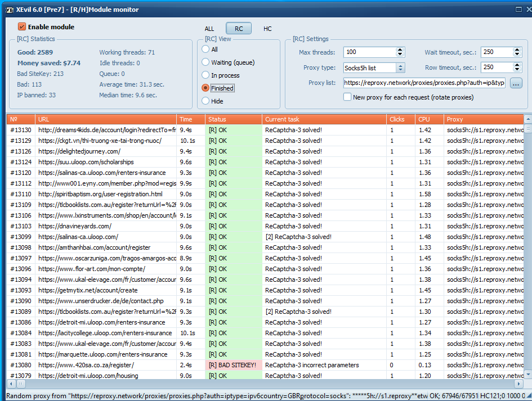This screenshot has height=401, width=532.
Task: Select Waiting (queue) view option
Action: pyautogui.click(x=206, y=62)
